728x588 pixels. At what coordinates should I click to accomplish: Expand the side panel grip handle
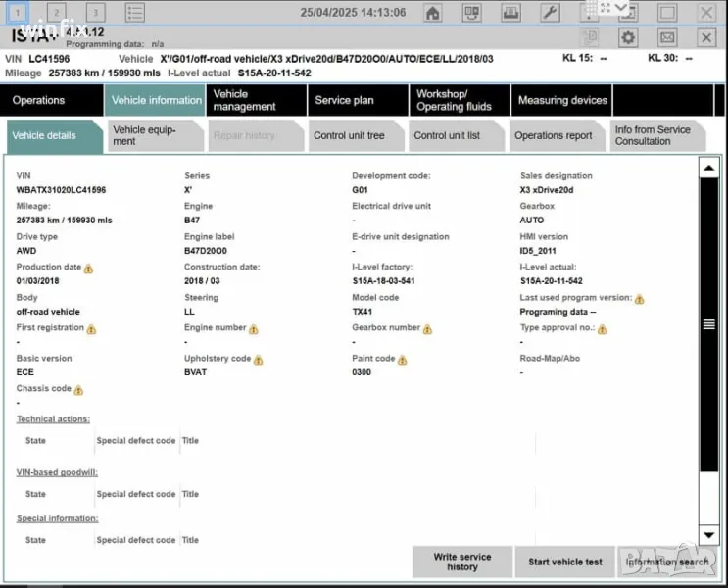click(x=709, y=324)
